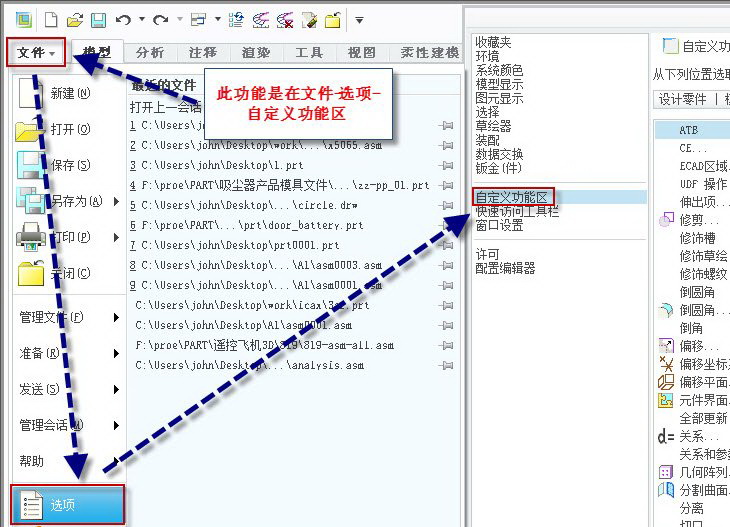Click the Save floppy toolbar icon
The image size is (730, 527).
pos(98,20)
